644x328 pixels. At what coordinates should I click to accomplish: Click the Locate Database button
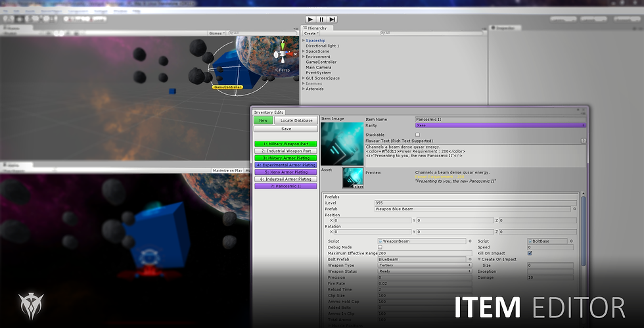pos(296,120)
